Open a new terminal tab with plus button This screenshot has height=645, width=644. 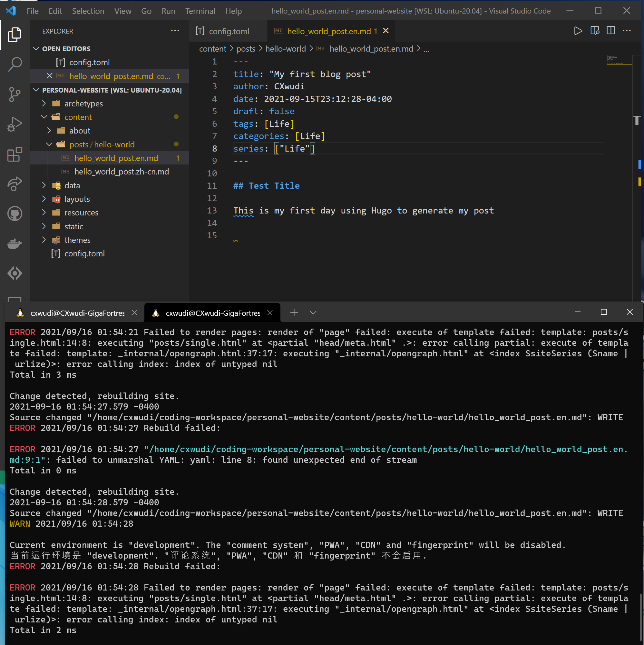[294, 313]
